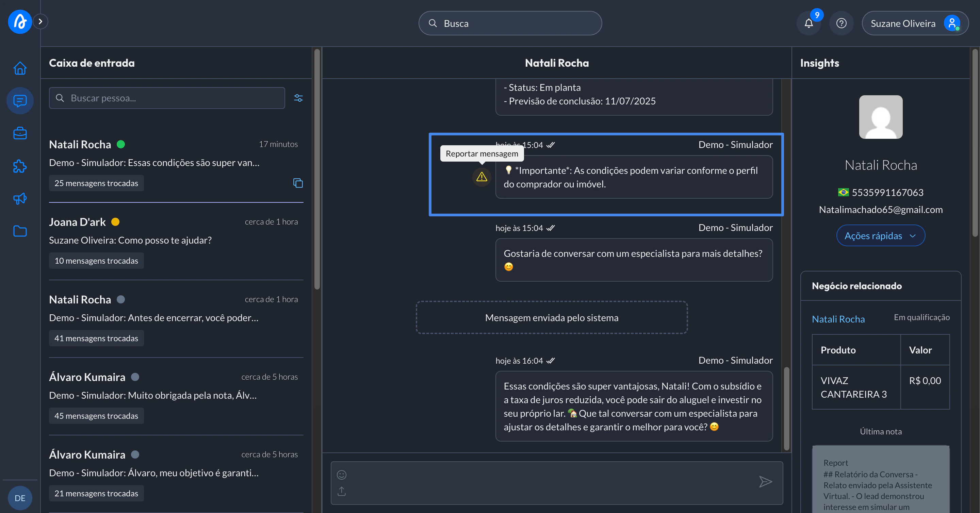Click the help question mark icon

841,23
